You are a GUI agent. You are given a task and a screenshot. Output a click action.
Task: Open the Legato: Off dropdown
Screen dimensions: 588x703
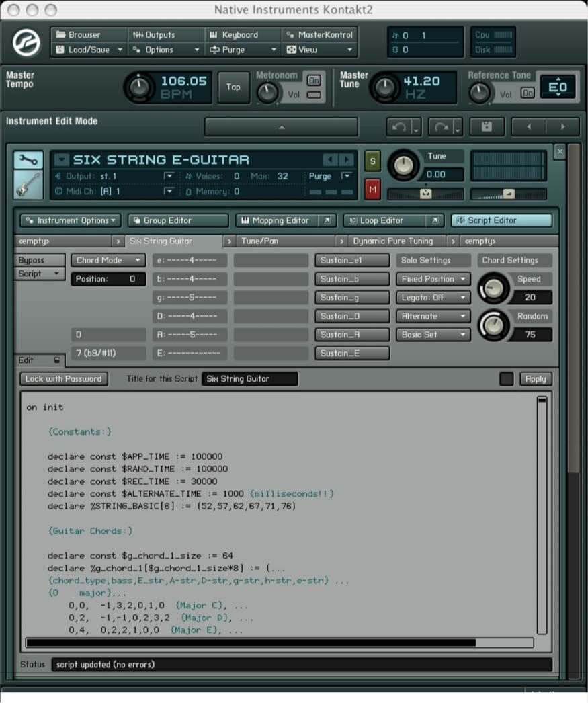[x=433, y=297]
